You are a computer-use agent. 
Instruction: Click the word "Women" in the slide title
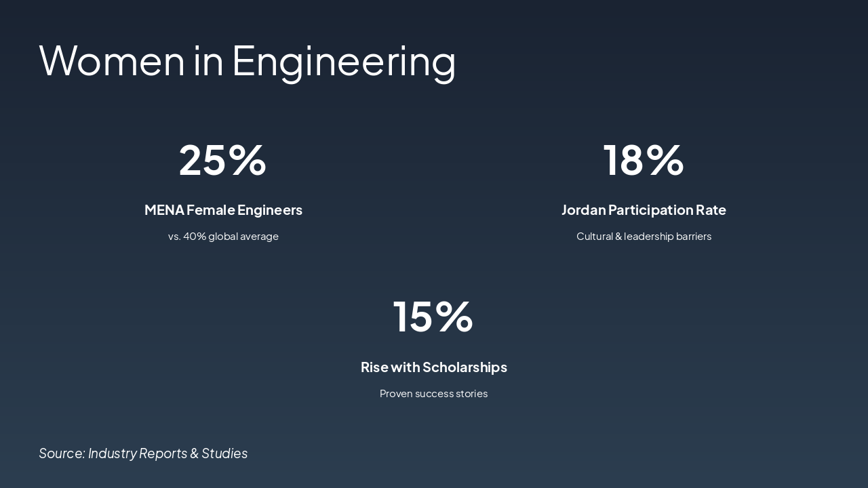pyautogui.click(x=112, y=61)
